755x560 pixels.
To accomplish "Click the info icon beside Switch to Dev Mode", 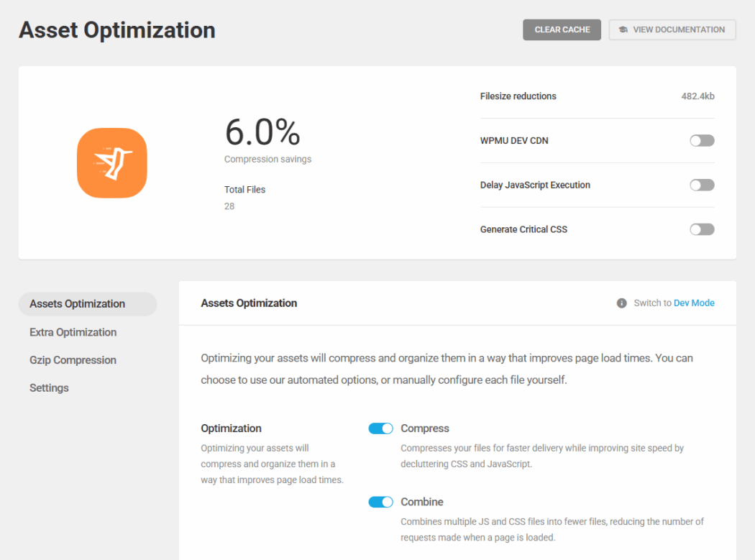I will tap(621, 303).
